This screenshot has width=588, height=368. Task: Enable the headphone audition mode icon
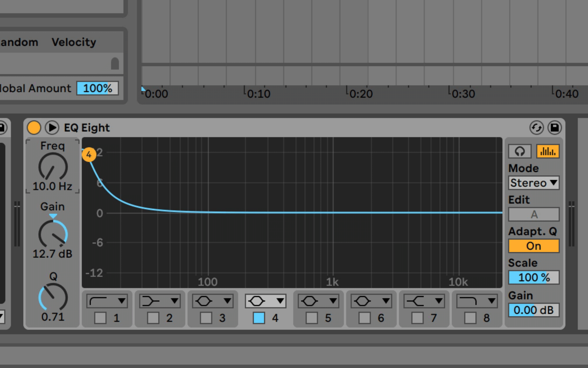[x=520, y=151]
